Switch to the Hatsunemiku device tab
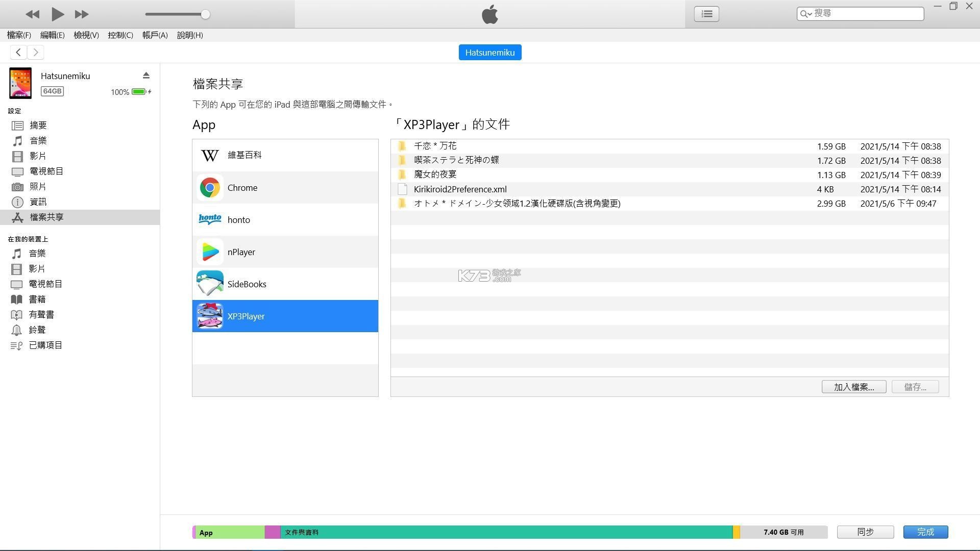 click(x=489, y=52)
